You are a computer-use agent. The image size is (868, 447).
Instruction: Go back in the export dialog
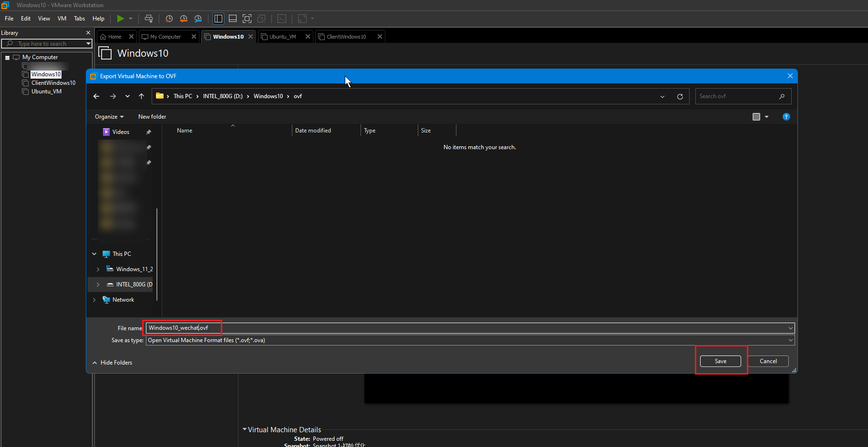96,96
